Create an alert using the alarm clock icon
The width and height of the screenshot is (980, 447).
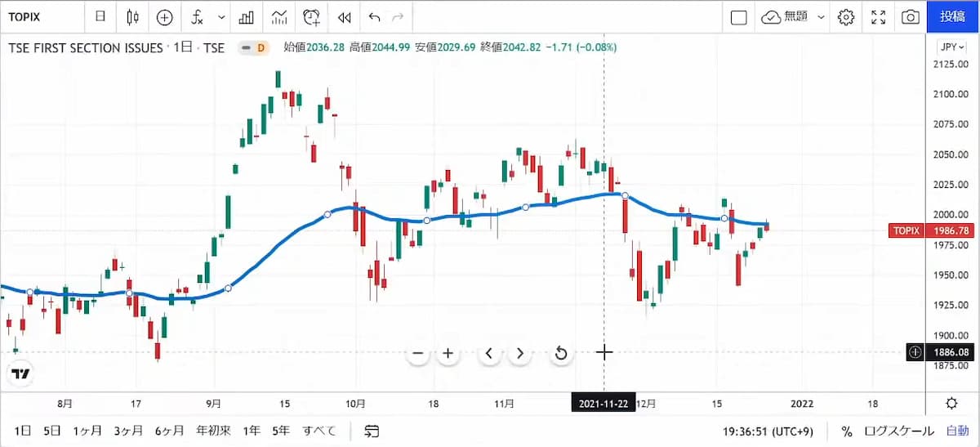tap(311, 16)
